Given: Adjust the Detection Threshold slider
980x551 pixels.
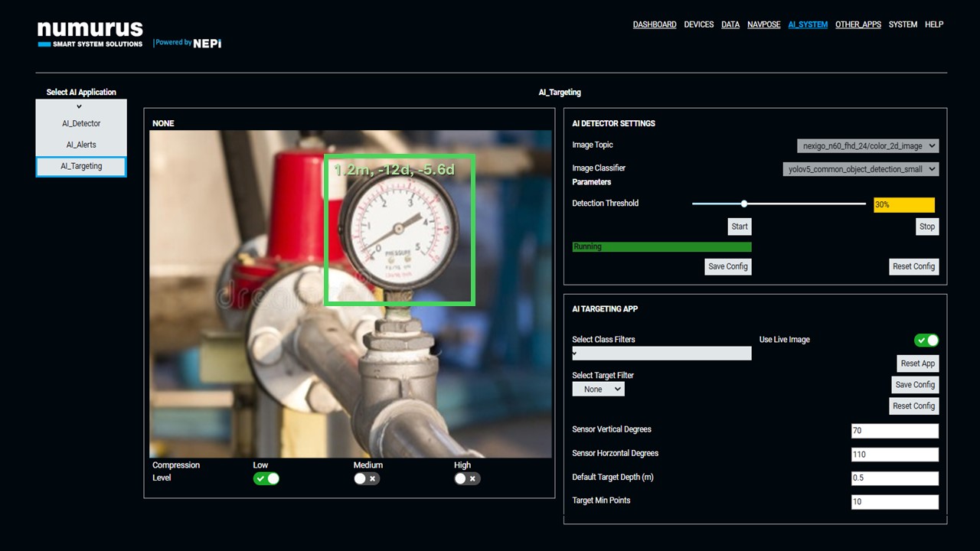Looking at the screenshot, I should click(743, 204).
